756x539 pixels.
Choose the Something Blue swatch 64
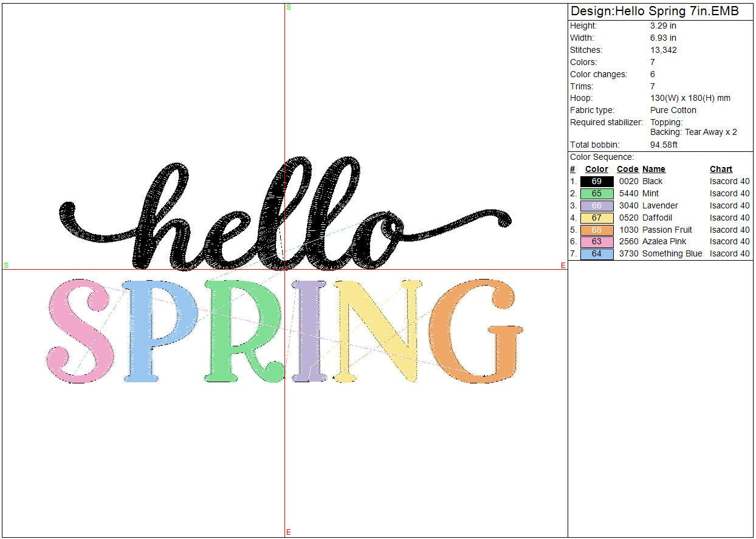pyautogui.click(x=596, y=254)
